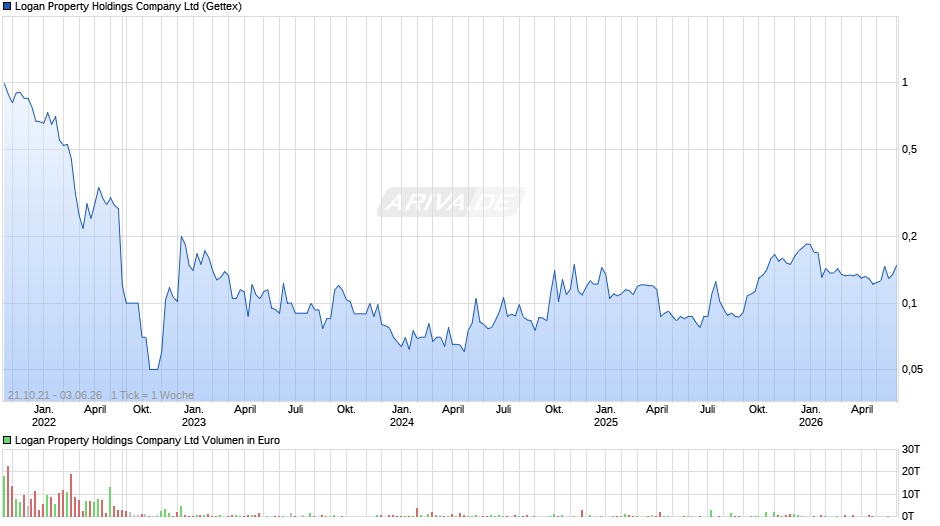
Task: Click the 'Juli' label in year 2024
Action: click(x=504, y=410)
